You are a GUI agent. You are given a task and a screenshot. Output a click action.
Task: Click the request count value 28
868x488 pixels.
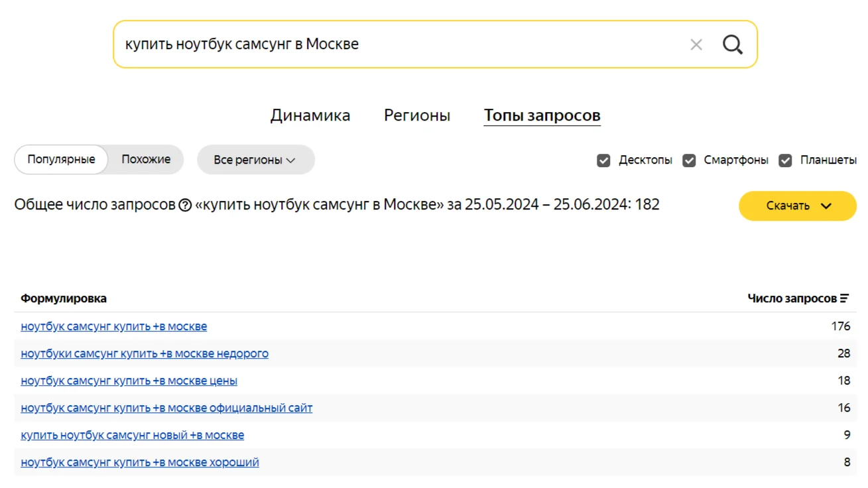click(x=843, y=353)
